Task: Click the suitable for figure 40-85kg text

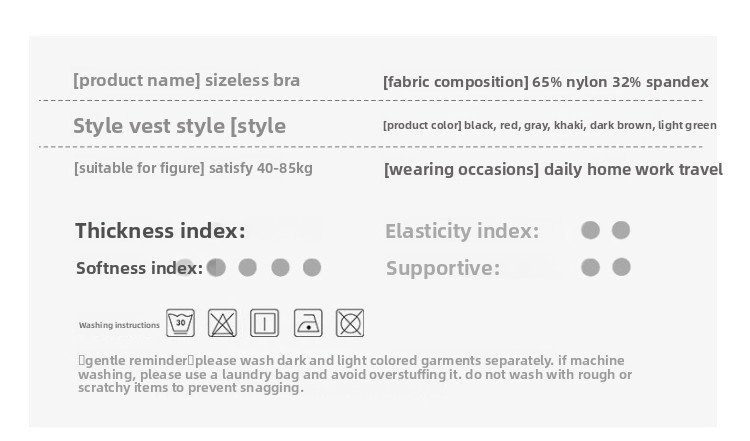Action: [x=193, y=168]
